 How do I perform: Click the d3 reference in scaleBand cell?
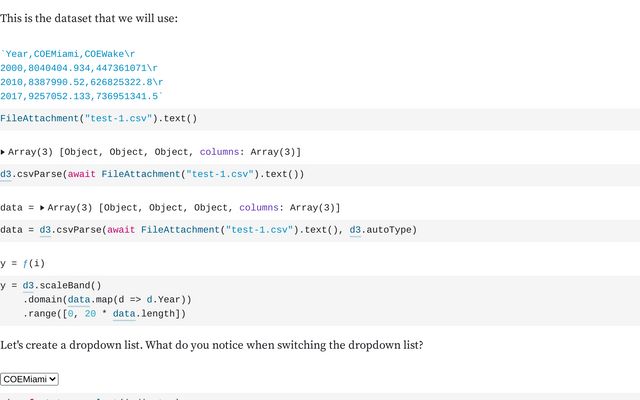(28, 285)
